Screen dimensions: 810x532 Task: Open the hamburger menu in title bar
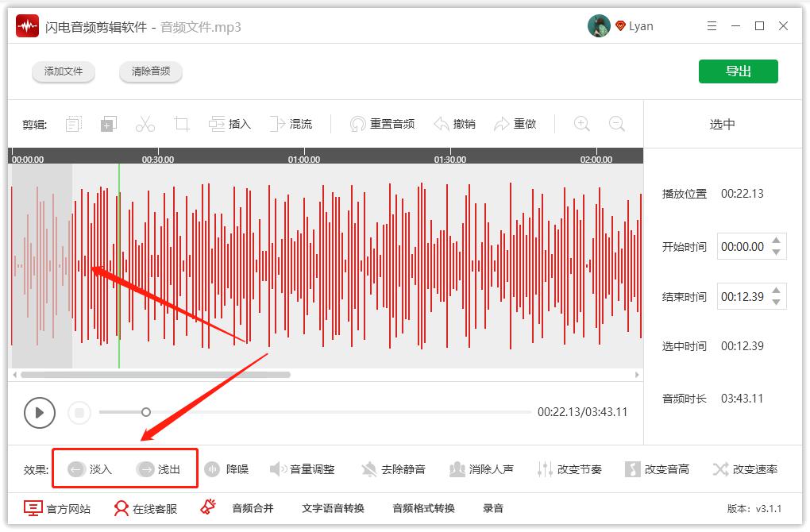click(x=712, y=26)
